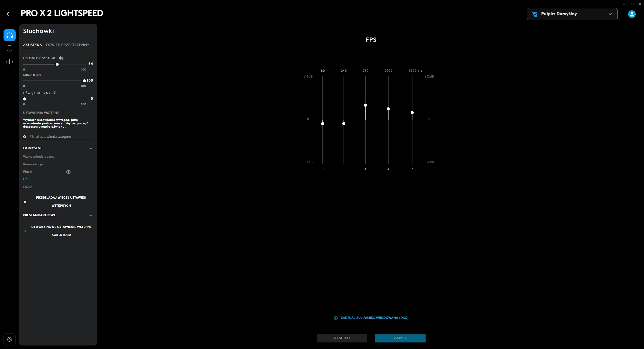Switch to DŹWIĘK PRZESTRZENNY tab
This screenshot has width=644, height=349.
click(67, 45)
